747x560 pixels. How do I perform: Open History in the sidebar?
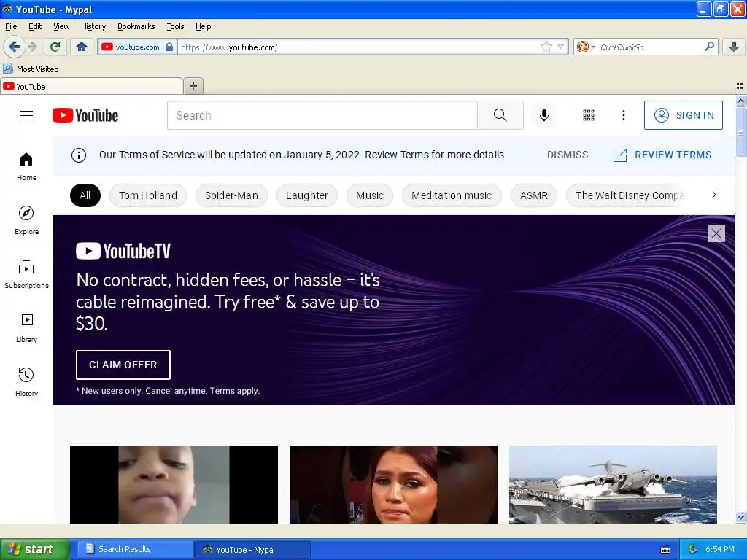(27, 382)
